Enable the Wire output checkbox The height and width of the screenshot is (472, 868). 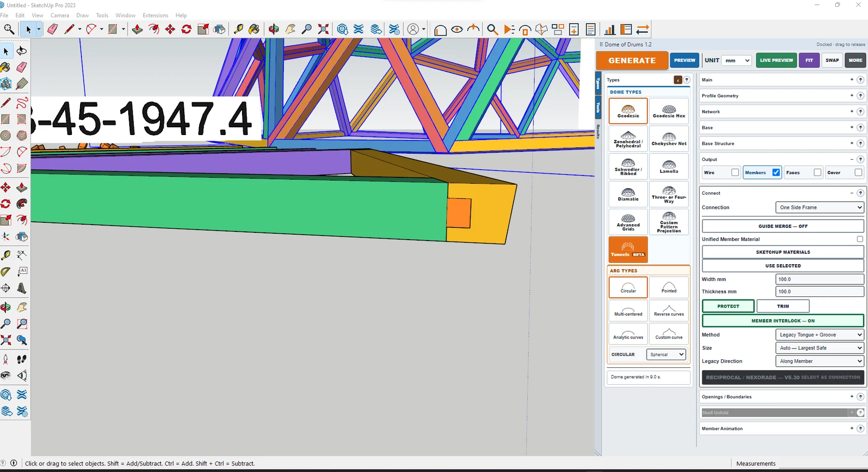(735, 172)
